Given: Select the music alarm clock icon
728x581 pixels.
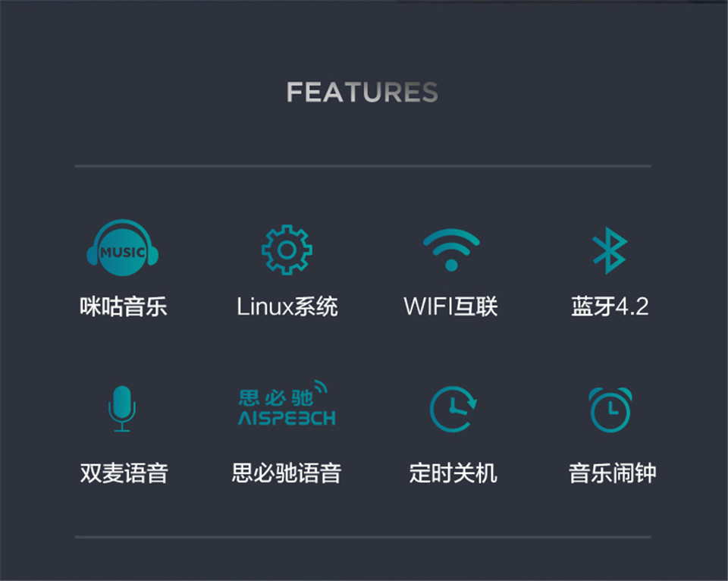Looking at the screenshot, I should [610, 410].
